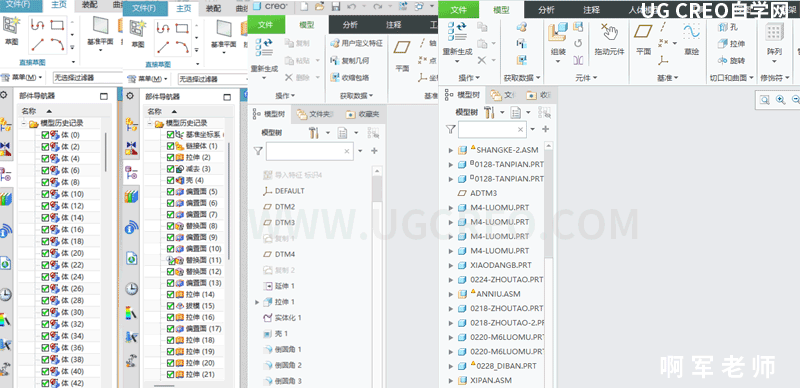800x388 pixels.
Task: Click the Redo arrow in Creo's quick access bar
Action: 378,7
